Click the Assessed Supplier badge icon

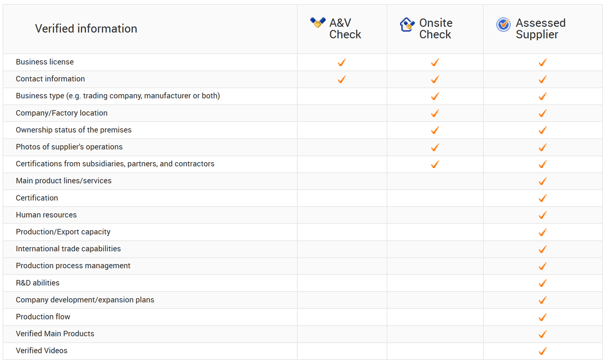[x=503, y=25]
